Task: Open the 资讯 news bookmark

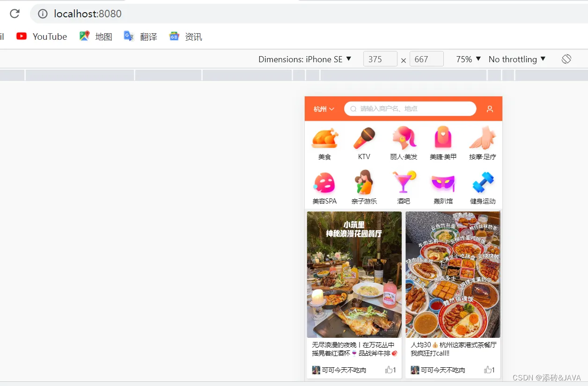Action: pyautogui.click(x=185, y=36)
